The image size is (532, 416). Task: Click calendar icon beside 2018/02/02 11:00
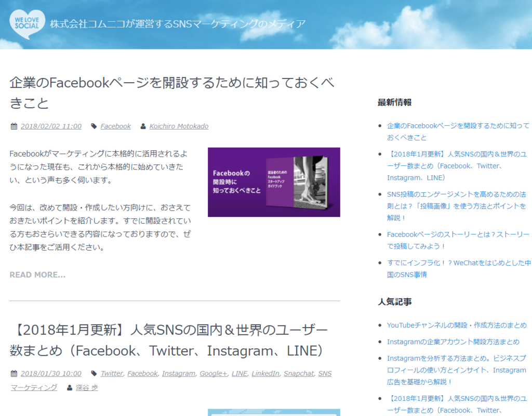(14, 126)
